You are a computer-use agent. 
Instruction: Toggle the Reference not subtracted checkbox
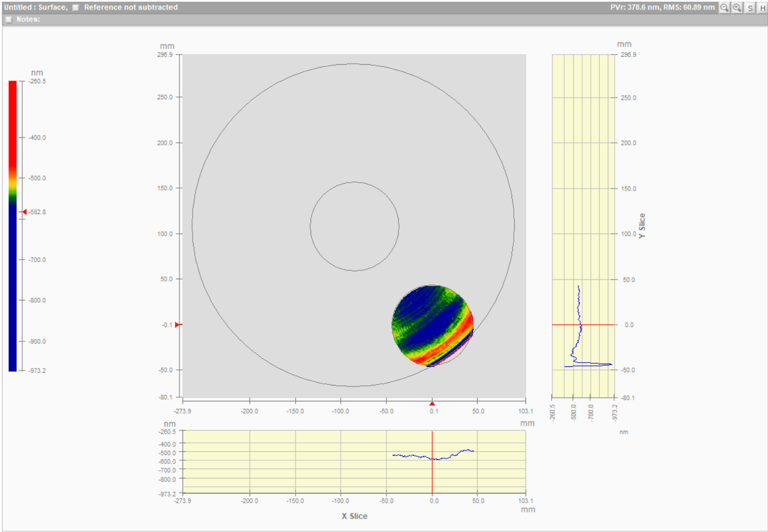76,7
